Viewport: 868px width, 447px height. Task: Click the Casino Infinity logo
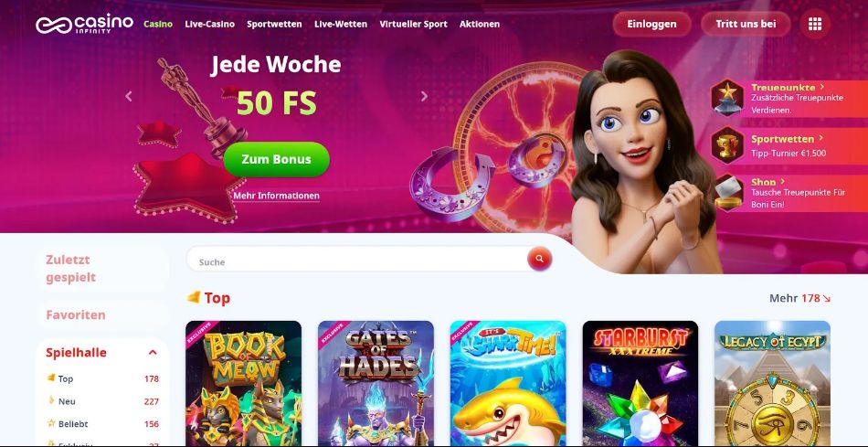click(84, 24)
